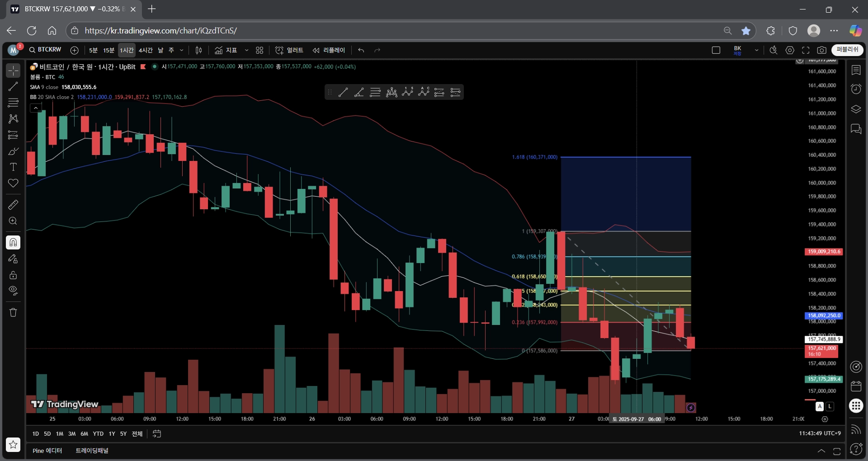This screenshot has height=461, width=868.
Task: Click the 얼러트 alert button
Action: 289,50
